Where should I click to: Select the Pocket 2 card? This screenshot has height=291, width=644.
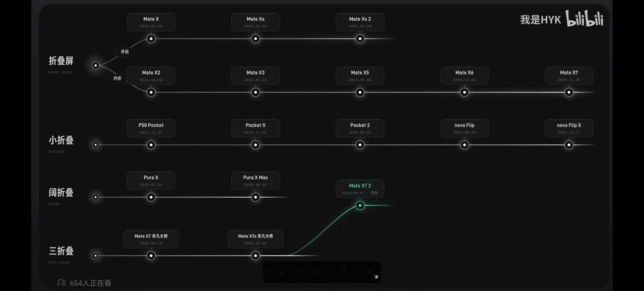[360, 128]
